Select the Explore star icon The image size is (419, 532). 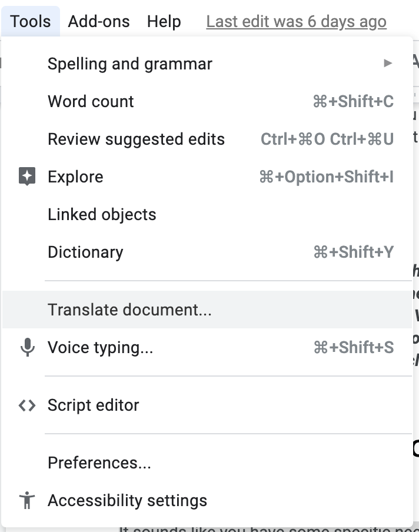(x=27, y=177)
